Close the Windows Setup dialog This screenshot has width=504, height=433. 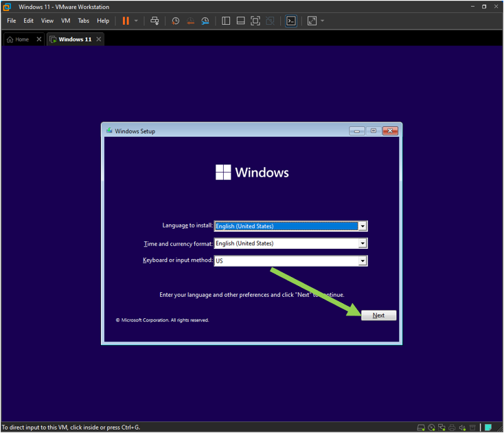390,131
